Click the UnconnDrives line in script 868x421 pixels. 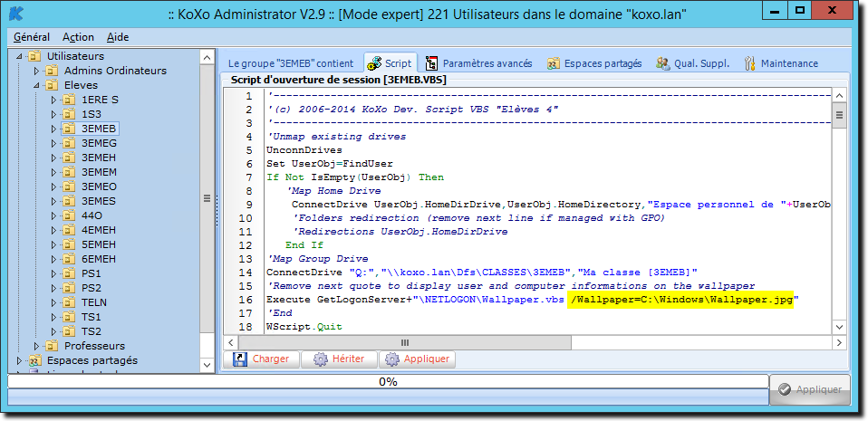[x=304, y=150]
